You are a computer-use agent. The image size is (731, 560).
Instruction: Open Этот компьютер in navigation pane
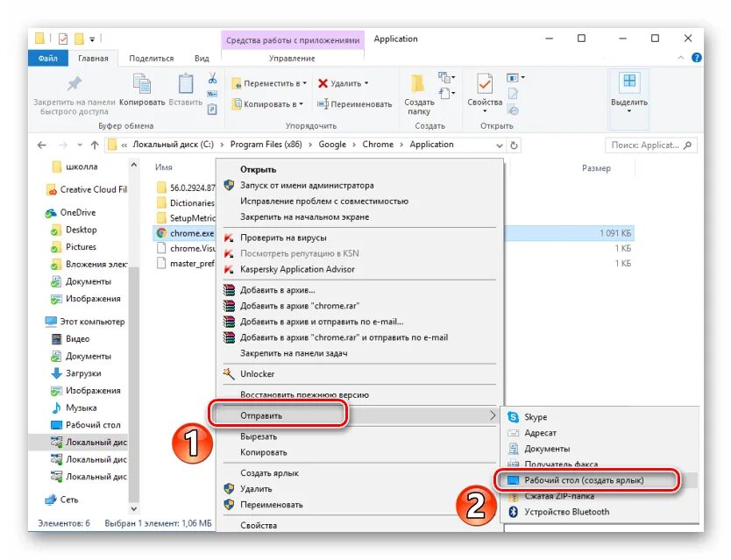tap(85, 322)
